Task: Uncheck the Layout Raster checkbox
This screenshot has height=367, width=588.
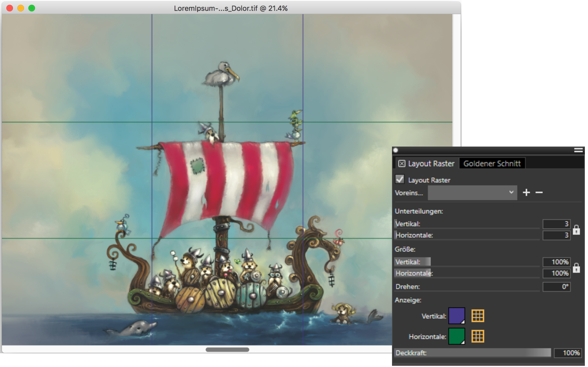Action: coord(400,180)
